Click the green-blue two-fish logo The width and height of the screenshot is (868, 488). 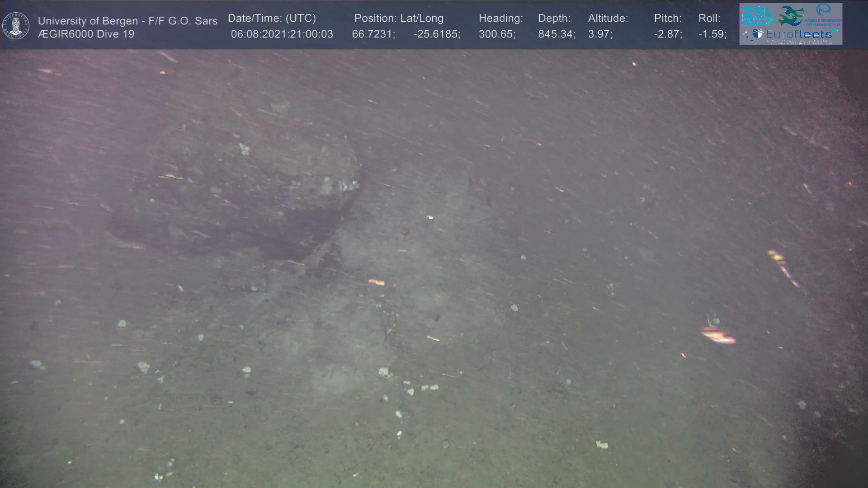(x=790, y=16)
